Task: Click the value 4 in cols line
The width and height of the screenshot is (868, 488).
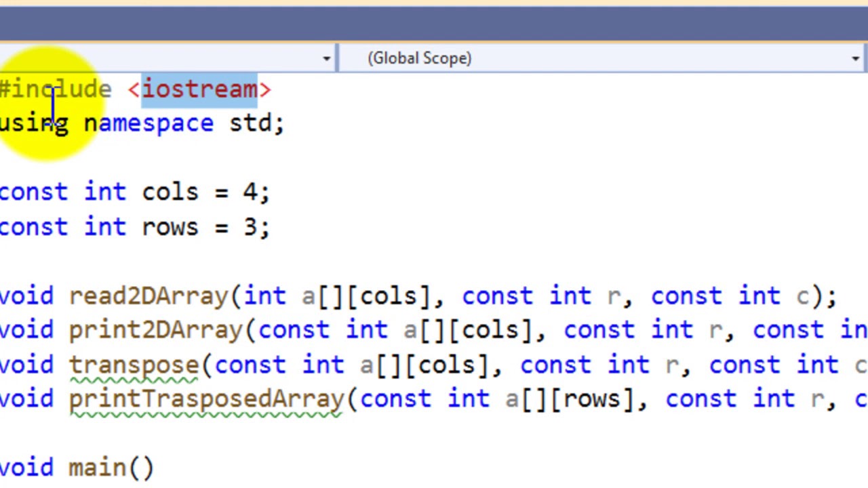Action: click(x=250, y=192)
